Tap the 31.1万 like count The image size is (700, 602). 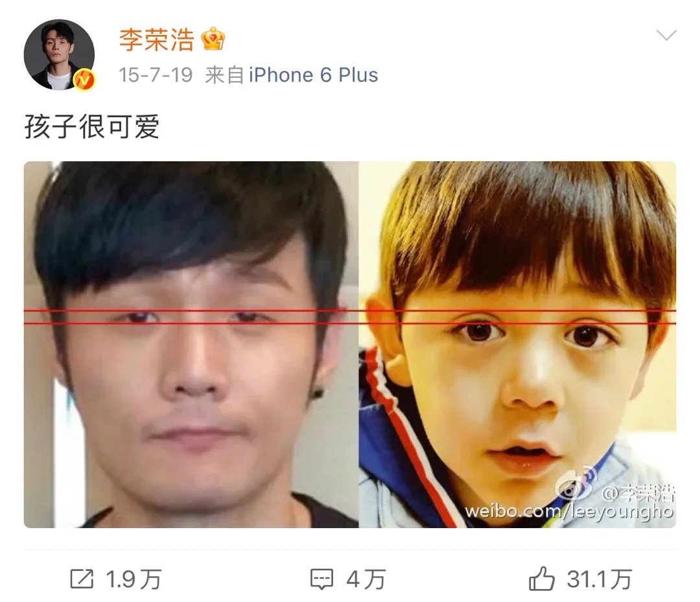point(599,579)
